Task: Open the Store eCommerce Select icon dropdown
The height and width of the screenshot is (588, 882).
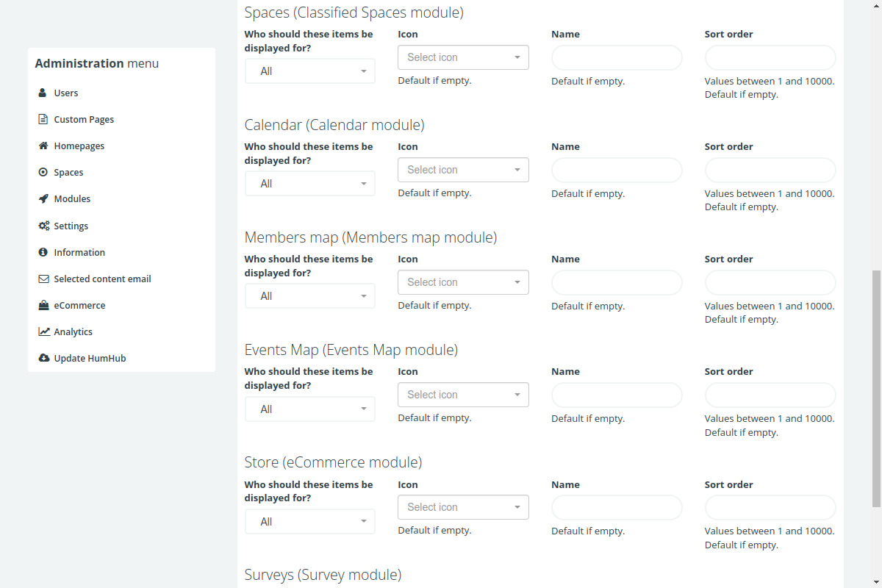Action: tap(463, 507)
